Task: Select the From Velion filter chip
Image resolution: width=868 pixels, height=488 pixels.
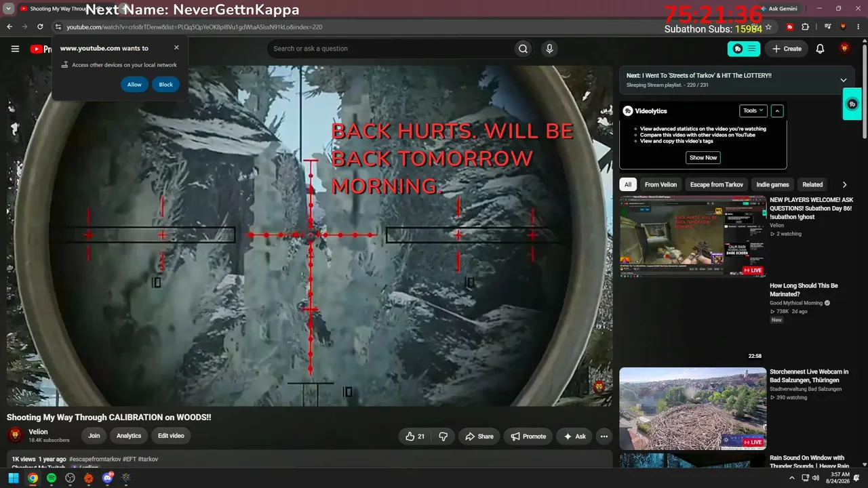Action: coord(660,184)
